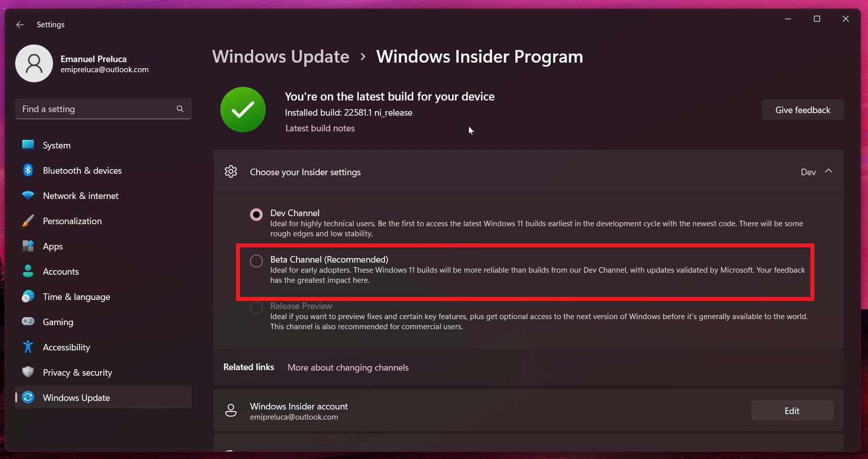Enable the Beta Channel option
The image size is (868, 459).
pos(257,261)
